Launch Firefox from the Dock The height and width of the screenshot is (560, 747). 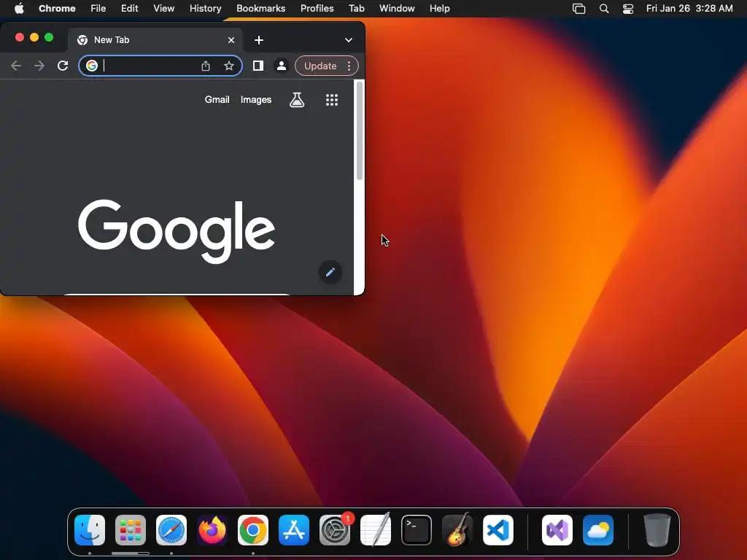click(x=212, y=530)
